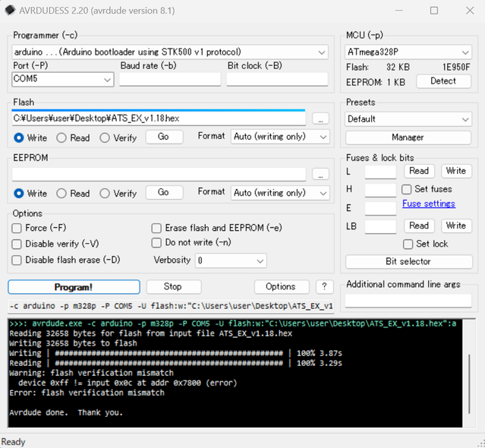Open the Flash Format dropdown

(x=280, y=137)
